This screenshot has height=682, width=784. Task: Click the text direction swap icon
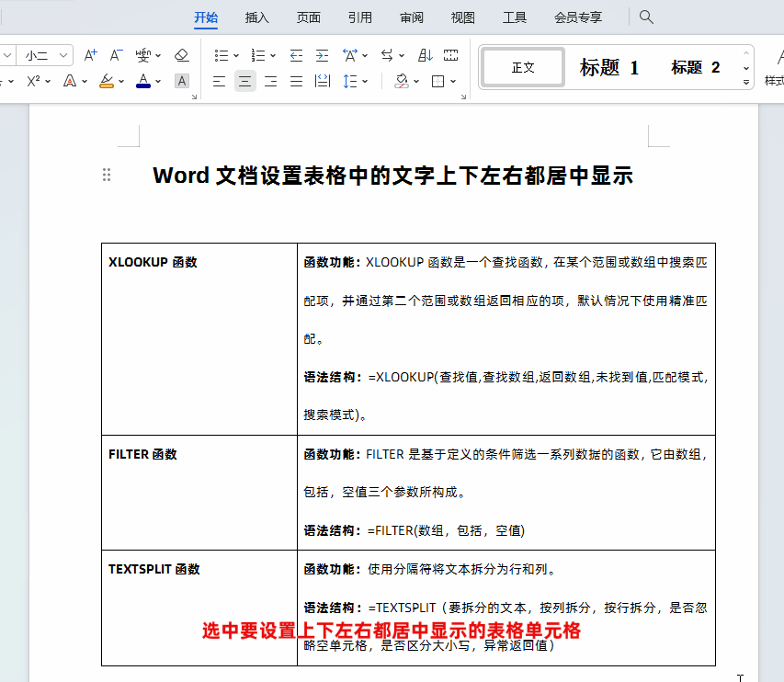tap(387, 55)
